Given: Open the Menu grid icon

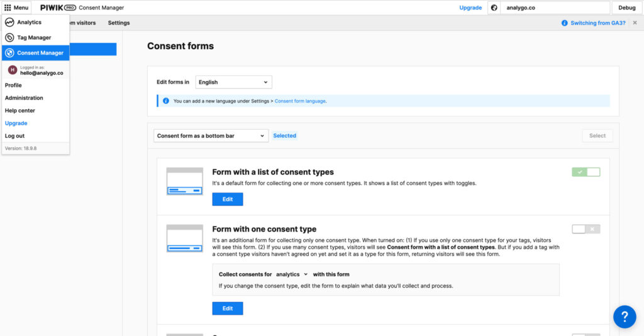Looking at the screenshot, I should point(8,8).
